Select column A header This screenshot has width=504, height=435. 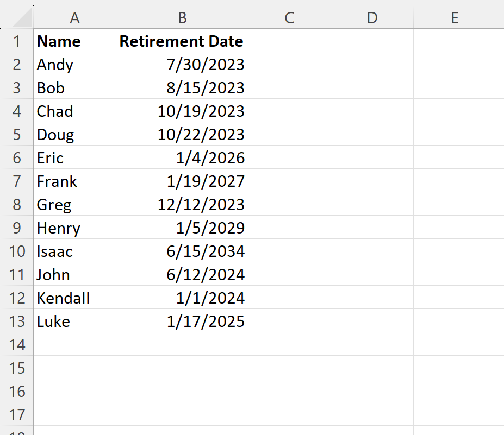click(75, 18)
